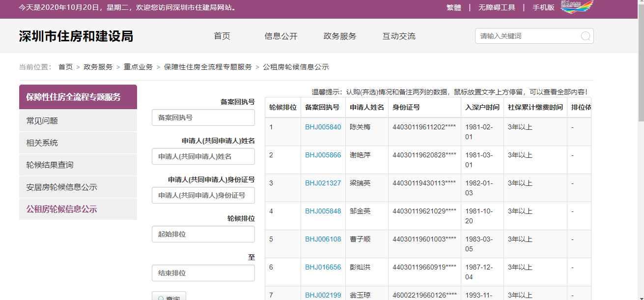Click applicant name 曹子顺
Viewport: 644px width, 300px height.
[360, 239]
